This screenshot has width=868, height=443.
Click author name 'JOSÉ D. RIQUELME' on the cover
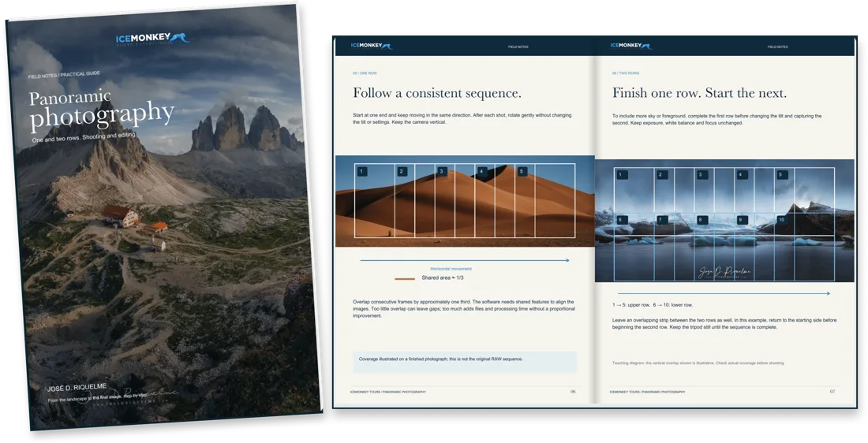click(x=77, y=387)
